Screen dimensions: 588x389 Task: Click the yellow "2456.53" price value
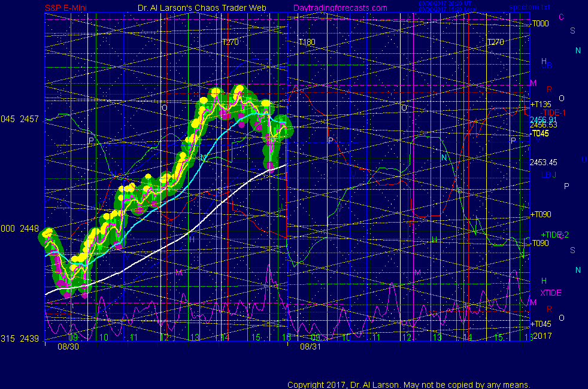pyautogui.click(x=543, y=125)
